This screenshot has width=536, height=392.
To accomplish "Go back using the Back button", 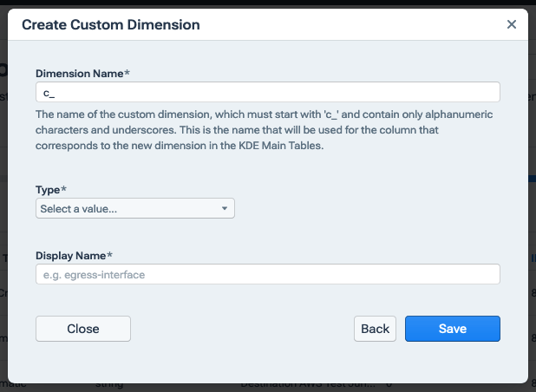I will click(x=375, y=329).
